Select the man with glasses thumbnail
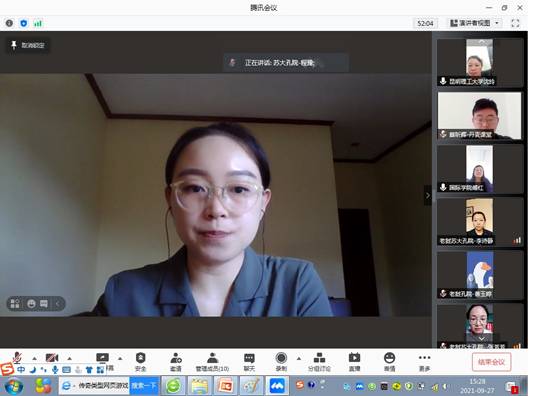This screenshot has width=554, height=396. pos(479,116)
